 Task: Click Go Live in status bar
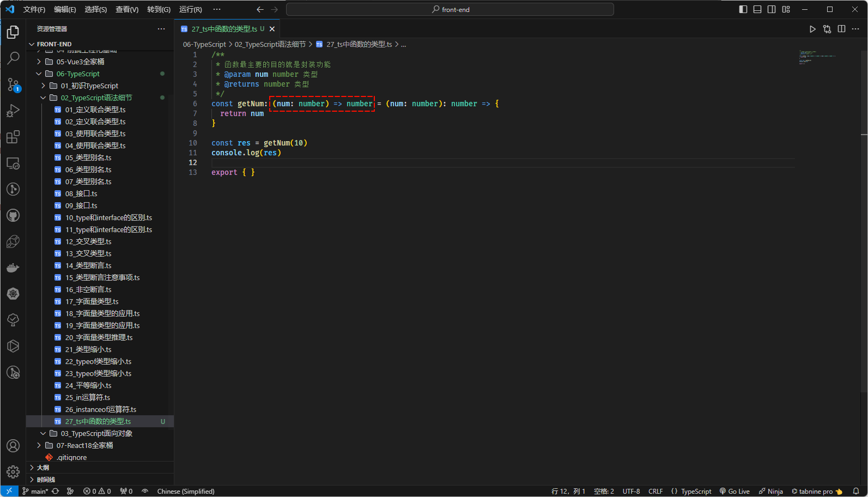click(x=735, y=491)
